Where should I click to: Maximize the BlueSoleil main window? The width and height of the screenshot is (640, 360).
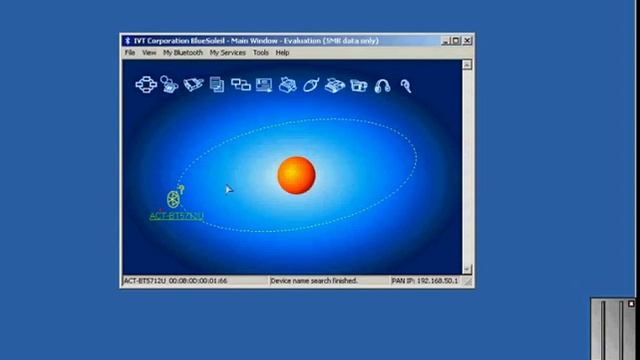pos(456,41)
